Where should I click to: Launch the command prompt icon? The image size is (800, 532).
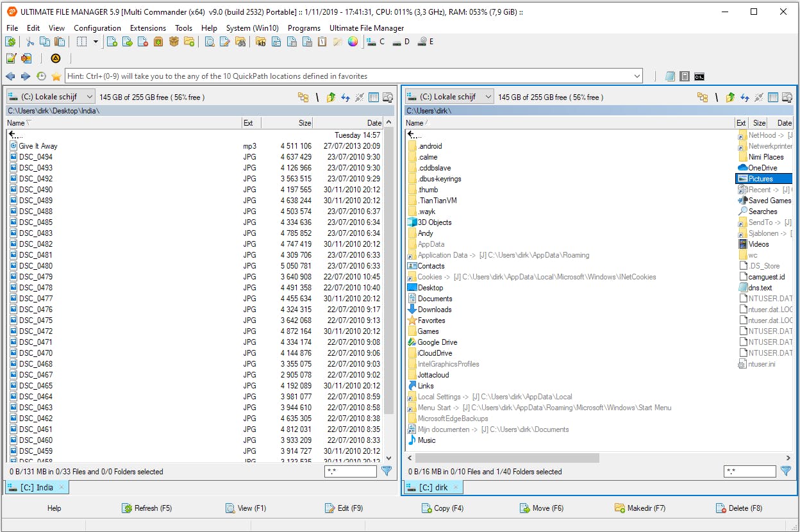(699, 76)
